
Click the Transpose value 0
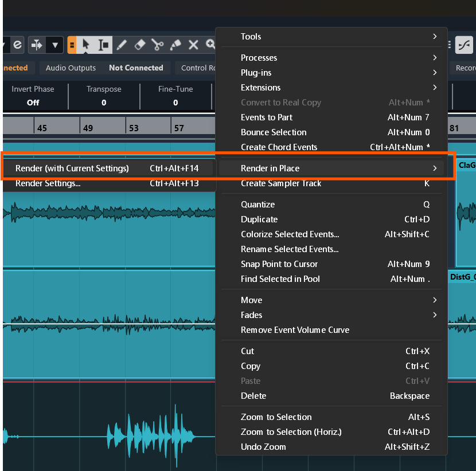(104, 103)
